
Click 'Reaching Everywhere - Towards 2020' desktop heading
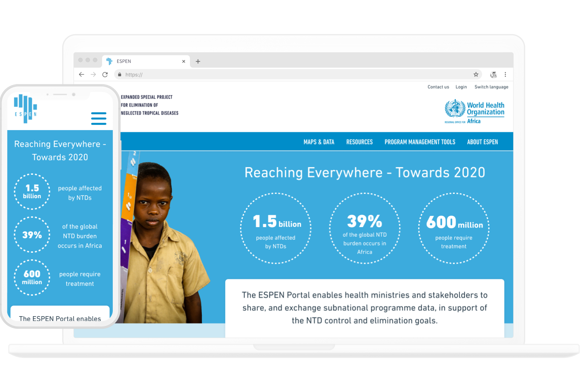point(365,173)
